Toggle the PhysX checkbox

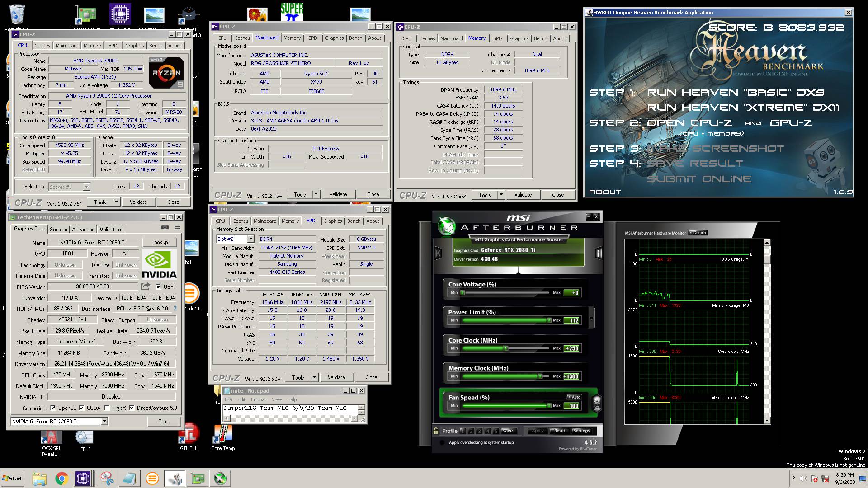click(x=107, y=408)
